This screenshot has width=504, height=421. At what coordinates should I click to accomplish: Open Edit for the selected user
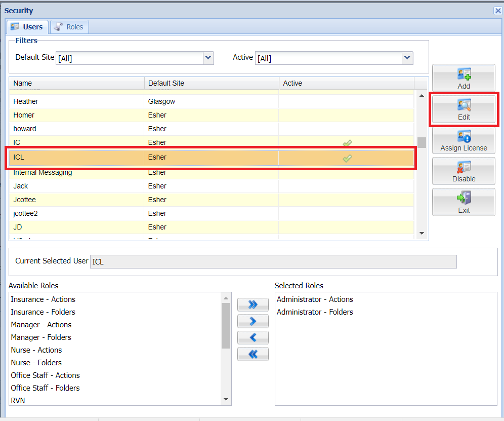pyautogui.click(x=464, y=109)
